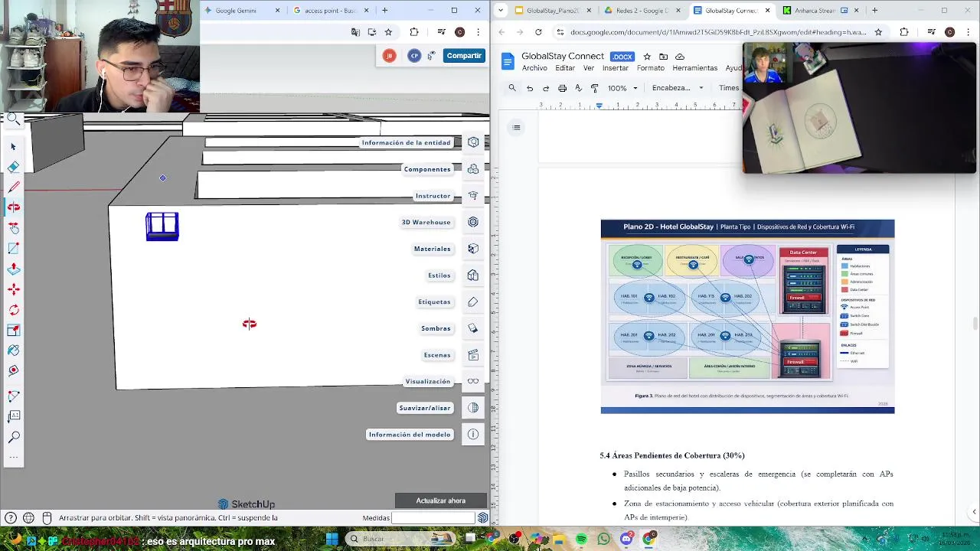The height and width of the screenshot is (551, 980).
Task: Open the Escenas panel icon
Action: (473, 355)
